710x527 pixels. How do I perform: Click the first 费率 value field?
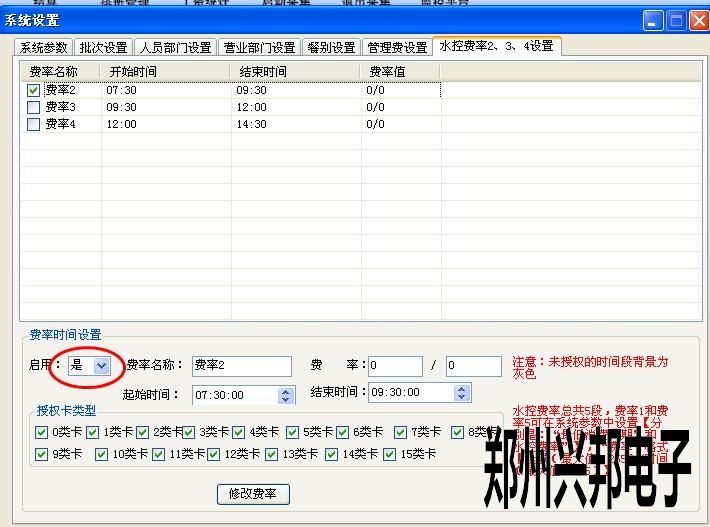[395, 366]
